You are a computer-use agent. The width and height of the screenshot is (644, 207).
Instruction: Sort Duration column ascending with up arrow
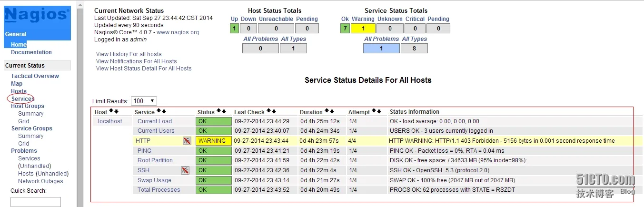coord(327,111)
